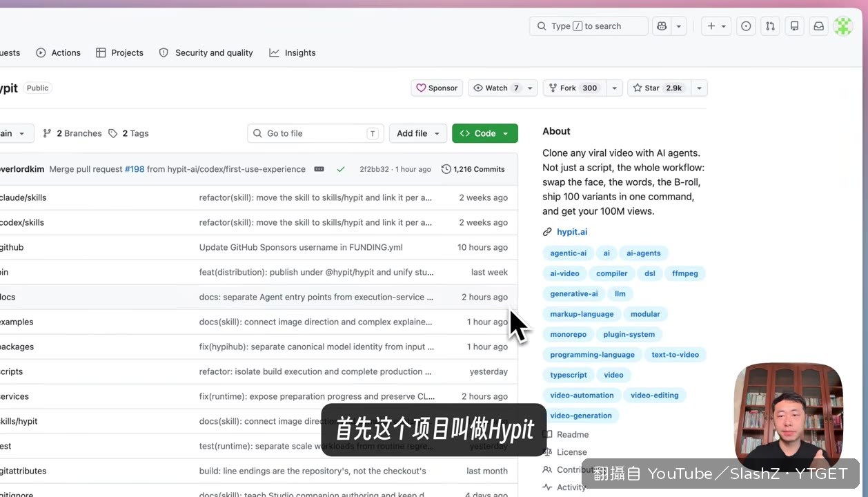Open 'fix(hypihub): separate canonical model' commit
This screenshot has width=868, height=497.
coord(317,347)
